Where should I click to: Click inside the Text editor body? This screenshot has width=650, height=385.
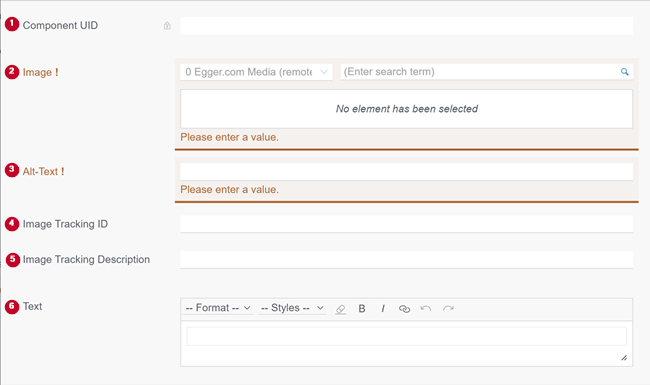coord(406,336)
